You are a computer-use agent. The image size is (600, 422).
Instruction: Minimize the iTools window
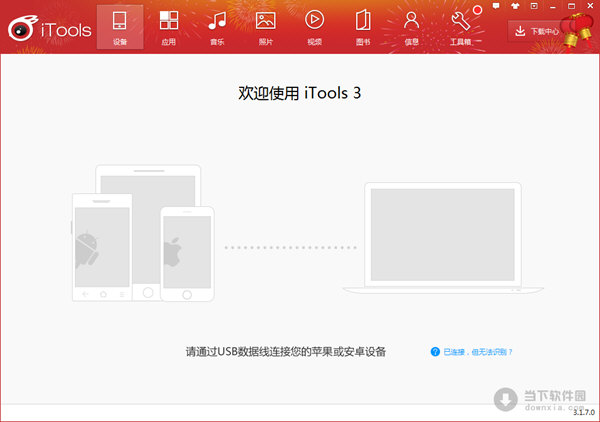(553, 6)
